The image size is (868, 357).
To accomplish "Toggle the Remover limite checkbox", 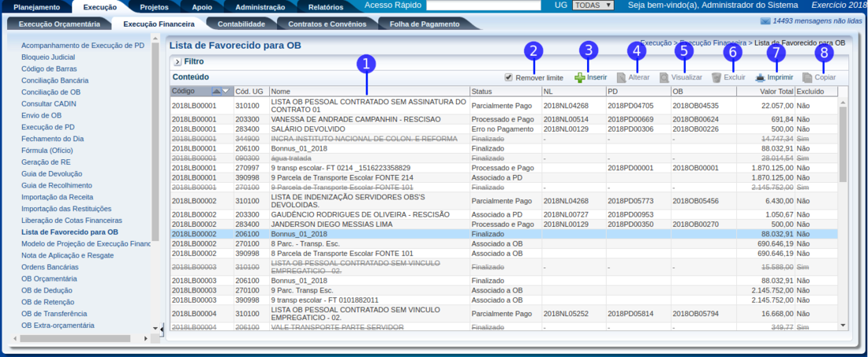I will 509,77.
